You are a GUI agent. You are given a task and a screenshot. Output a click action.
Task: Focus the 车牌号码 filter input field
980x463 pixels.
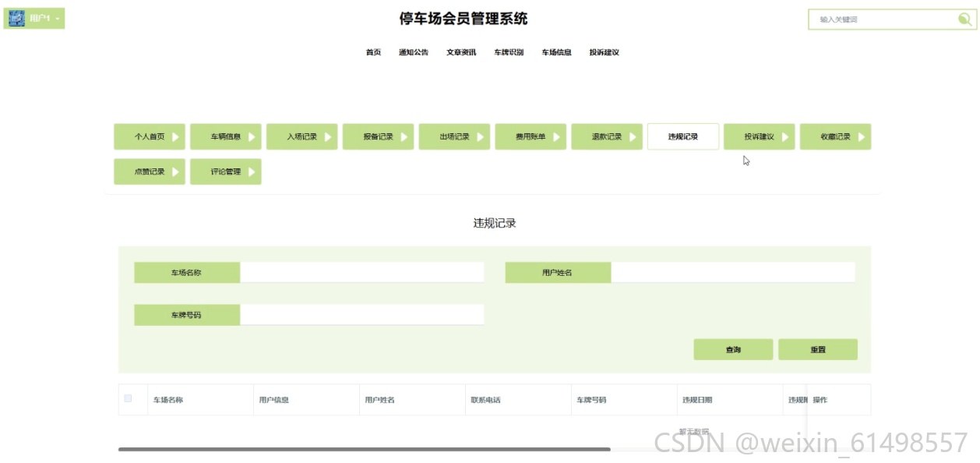(x=362, y=315)
